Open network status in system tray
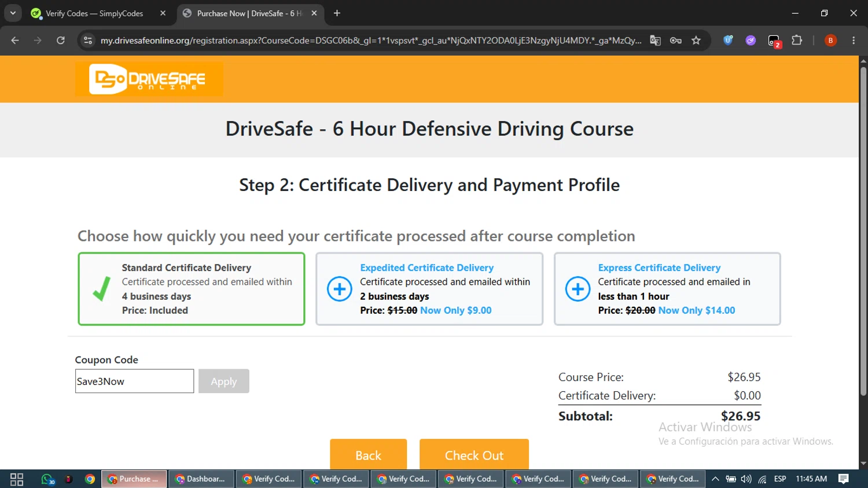868x488 pixels. click(763, 479)
